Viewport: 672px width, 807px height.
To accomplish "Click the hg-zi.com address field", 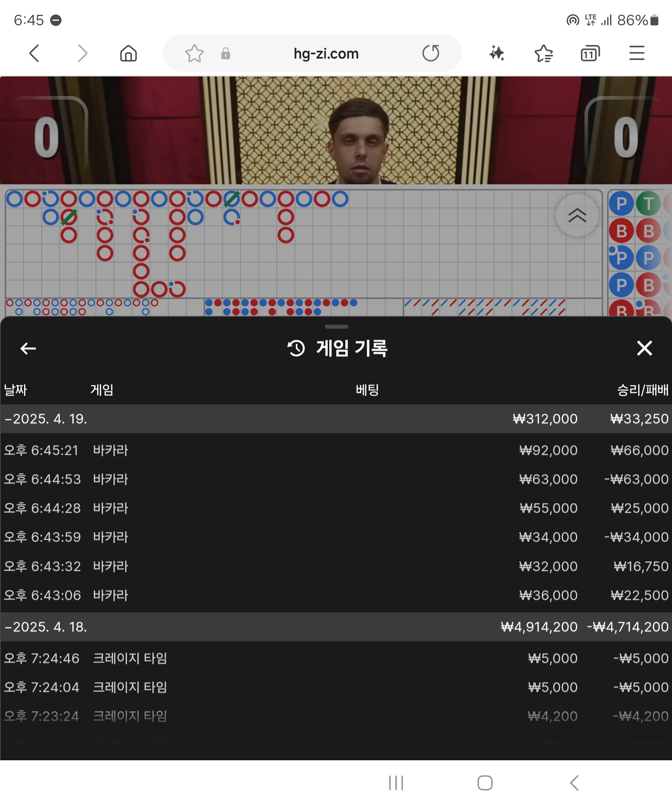I will click(x=326, y=53).
